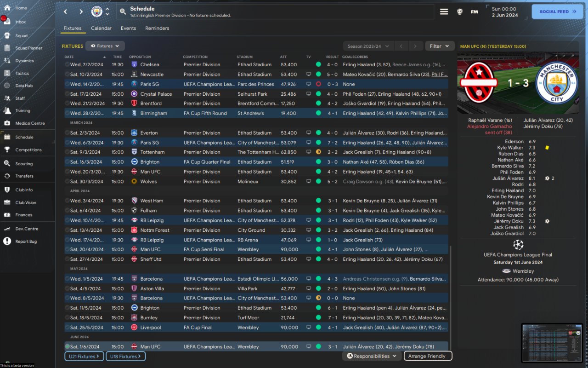The height and width of the screenshot is (368, 588).
Task: Tick the selection circle on the Newcastle row
Action: click(x=67, y=74)
